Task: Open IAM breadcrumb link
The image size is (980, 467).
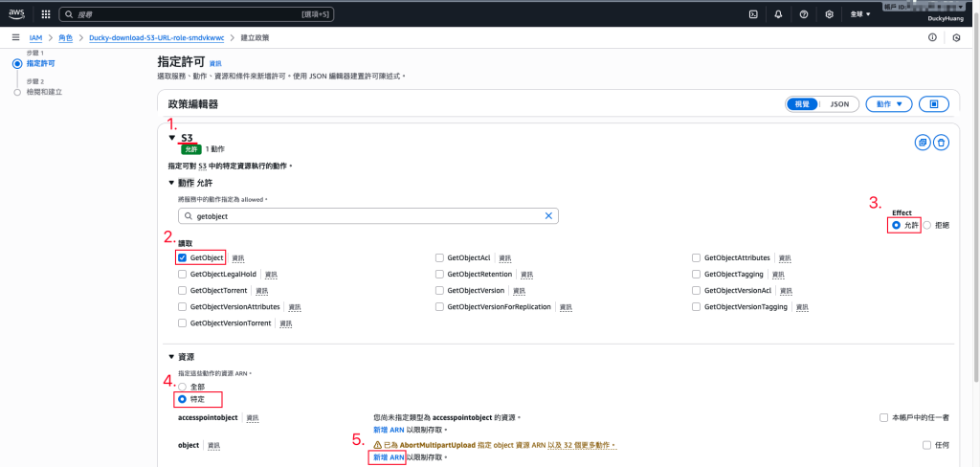Action: tap(35, 38)
